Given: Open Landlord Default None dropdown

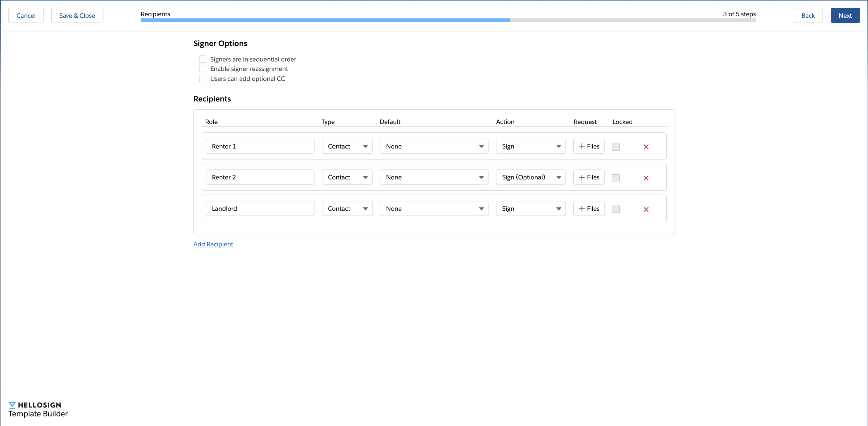Looking at the screenshot, I should click(434, 209).
